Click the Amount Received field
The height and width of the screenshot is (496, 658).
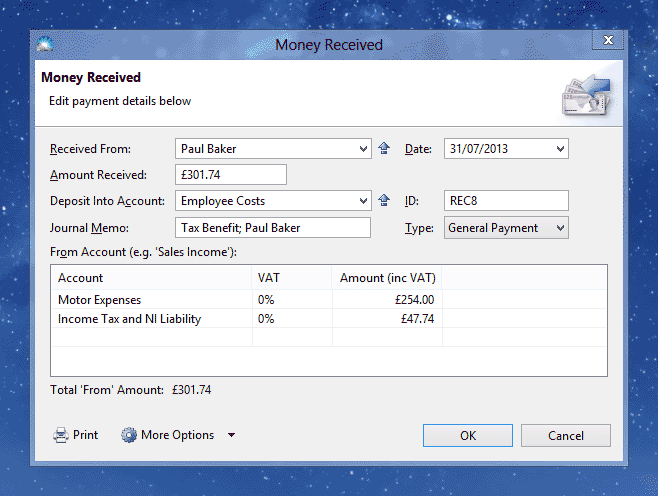pyautogui.click(x=231, y=175)
